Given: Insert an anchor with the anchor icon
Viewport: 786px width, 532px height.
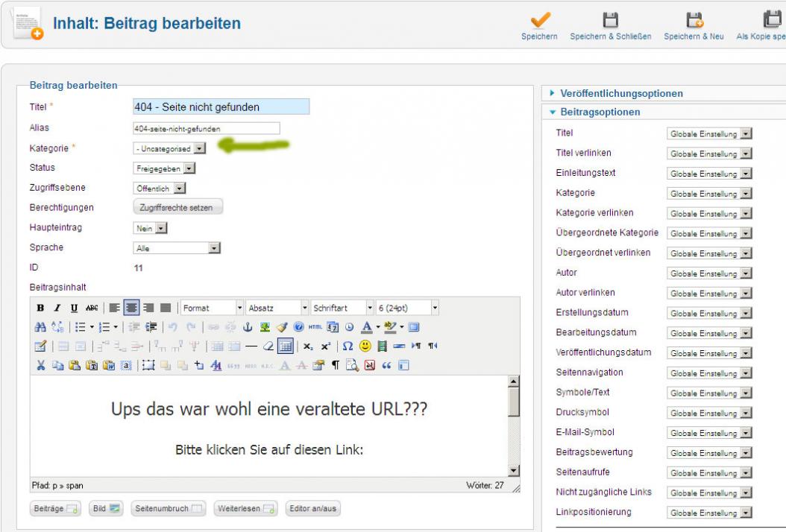Looking at the screenshot, I should [x=249, y=327].
